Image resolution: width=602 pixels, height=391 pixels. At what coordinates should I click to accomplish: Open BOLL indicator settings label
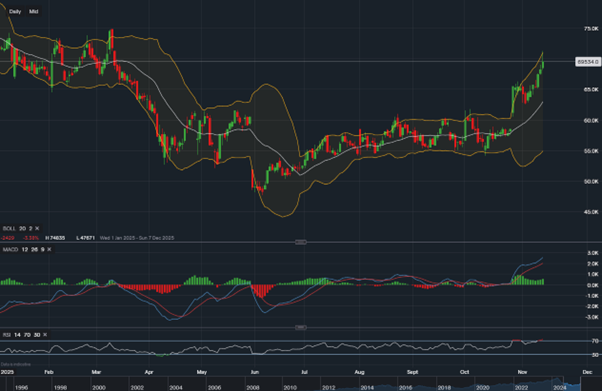coord(9,229)
